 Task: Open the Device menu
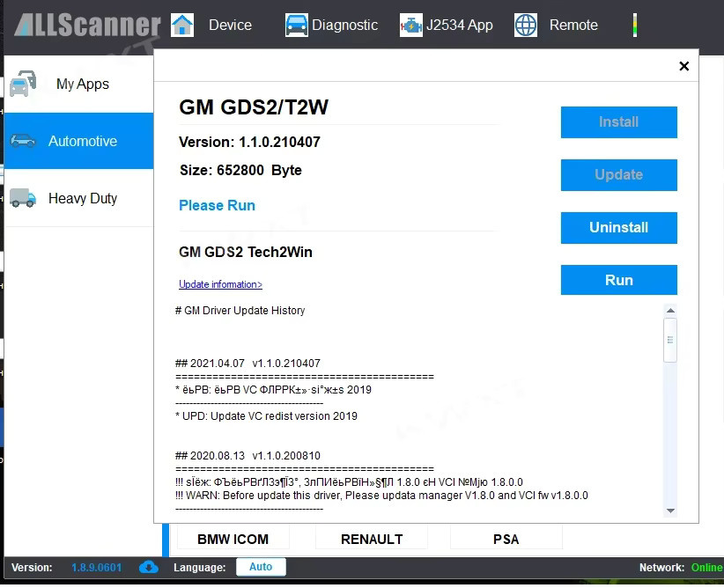[x=230, y=25]
